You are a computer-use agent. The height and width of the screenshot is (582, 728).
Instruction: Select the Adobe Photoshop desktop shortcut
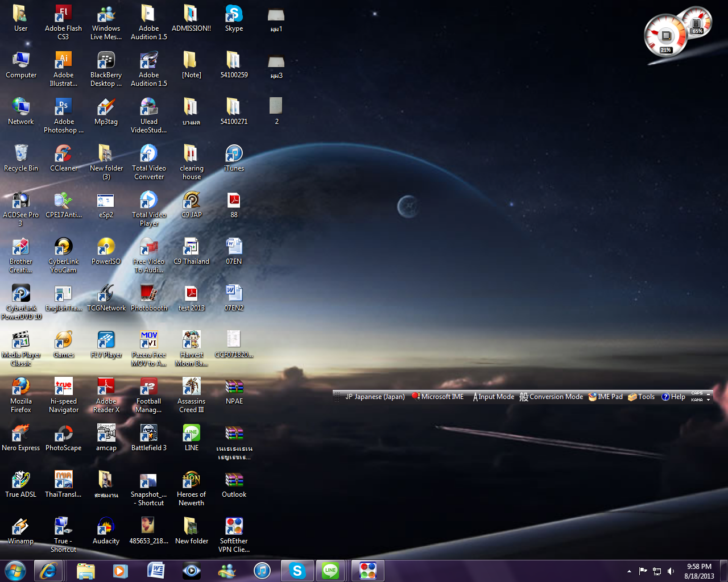point(63,115)
